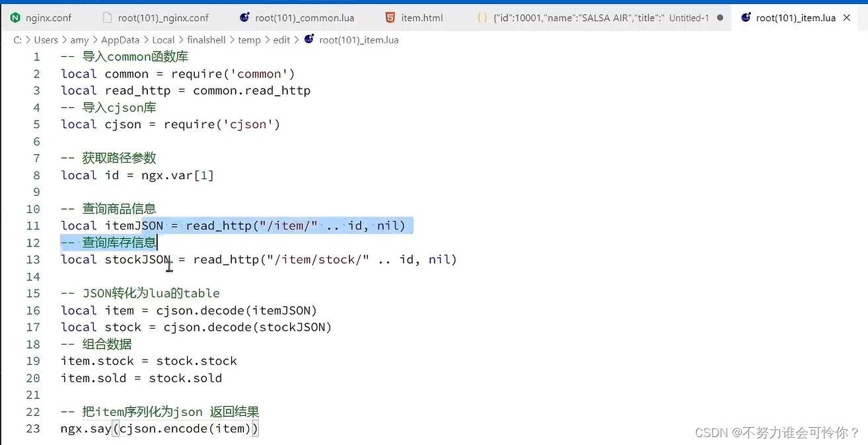Screen dimensions: 868x445
Task: Place cursor on require('common') text
Action: 233,74
